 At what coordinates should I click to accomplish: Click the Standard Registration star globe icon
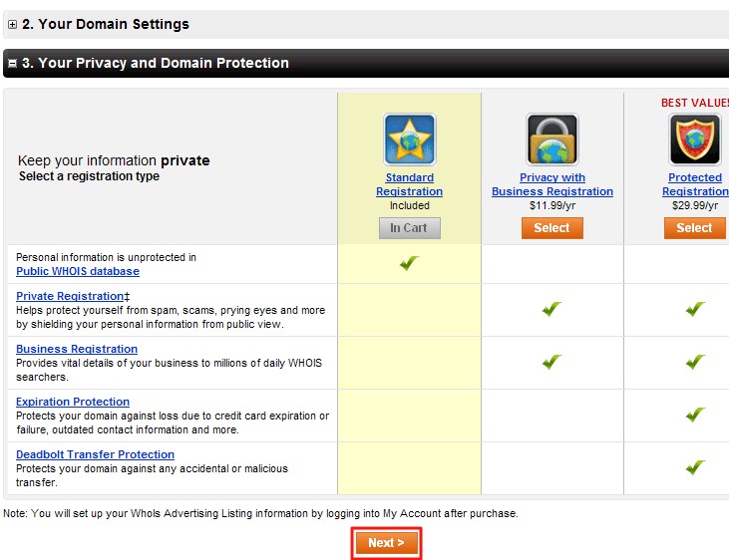[x=409, y=140]
